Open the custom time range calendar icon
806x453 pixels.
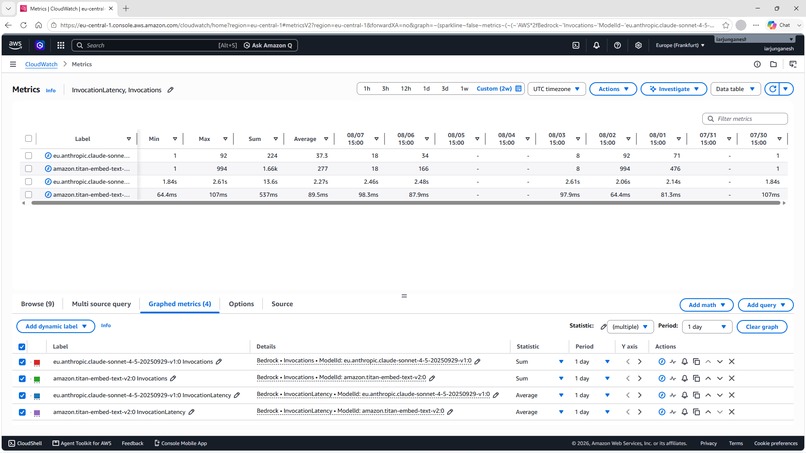pyautogui.click(x=519, y=88)
